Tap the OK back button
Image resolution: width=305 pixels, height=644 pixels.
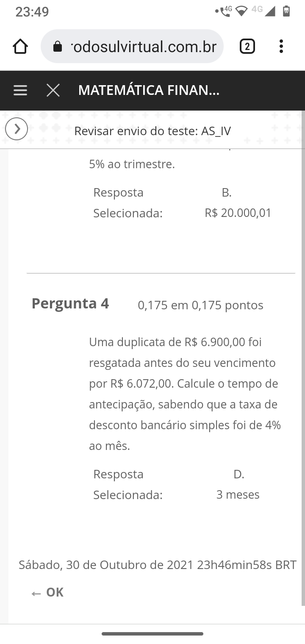pyautogui.click(x=47, y=592)
